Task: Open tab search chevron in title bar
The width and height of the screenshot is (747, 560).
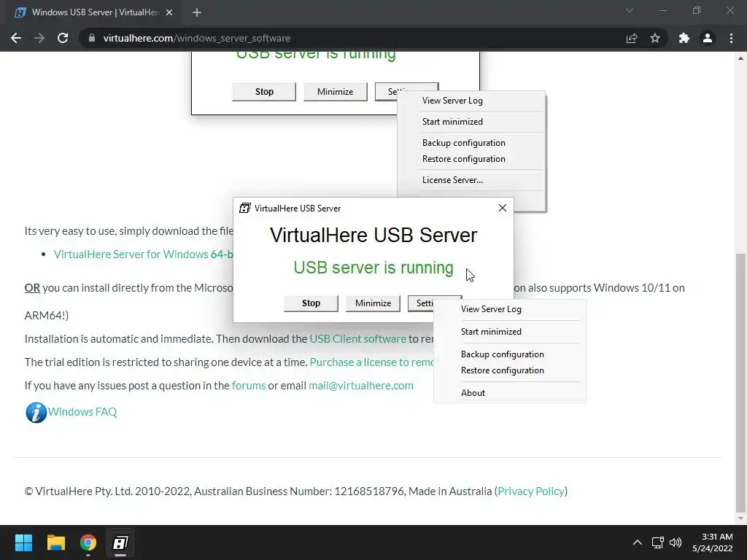Action: point(630,10)
